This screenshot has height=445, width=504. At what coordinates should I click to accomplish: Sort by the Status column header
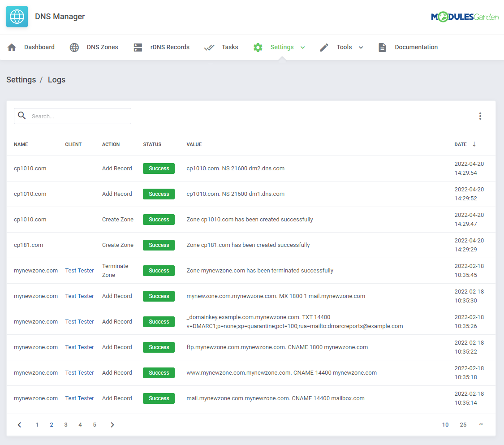[x=152, y=144]
